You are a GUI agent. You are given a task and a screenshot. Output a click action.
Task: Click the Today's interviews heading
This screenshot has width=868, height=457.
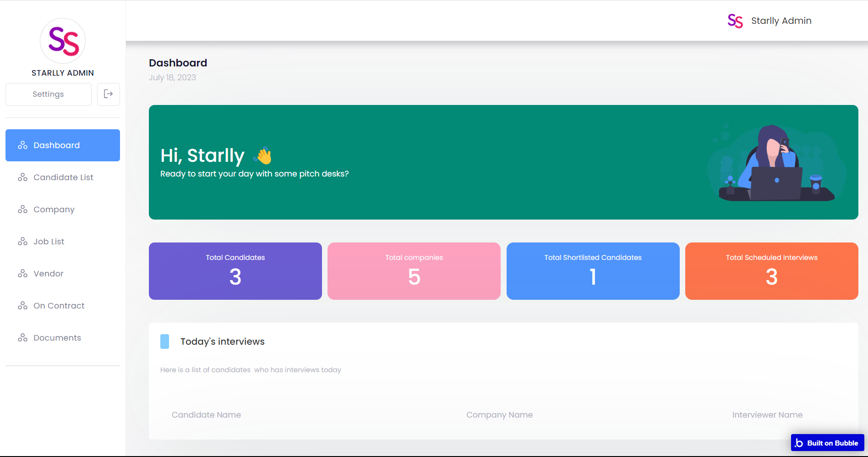(x=223, y=341)
